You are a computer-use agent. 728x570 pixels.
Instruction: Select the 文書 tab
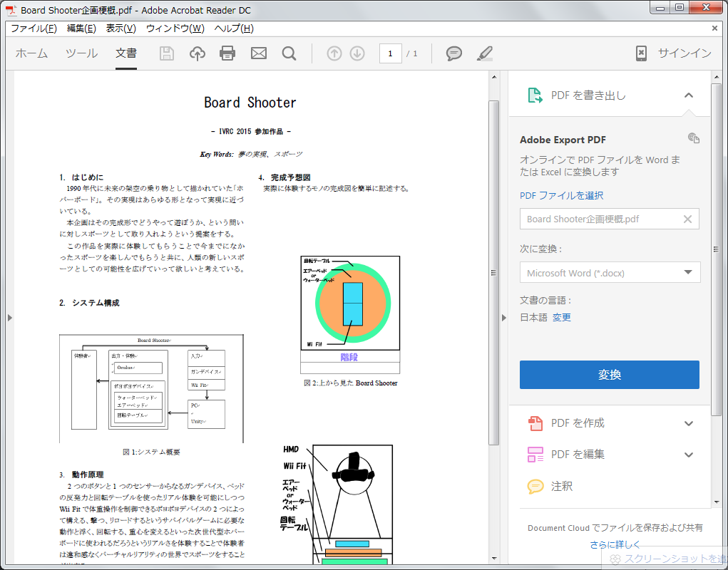125,54
